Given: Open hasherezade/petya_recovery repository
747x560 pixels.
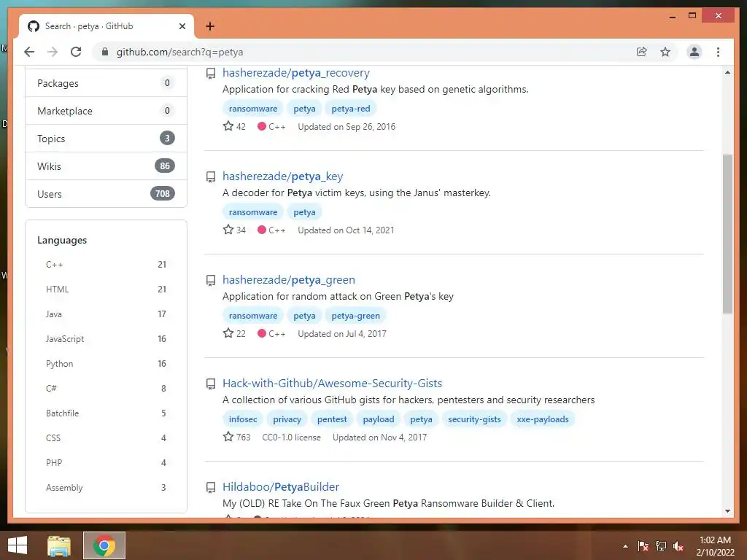Looking at the screenshot, I should click(x=296, y=73).
